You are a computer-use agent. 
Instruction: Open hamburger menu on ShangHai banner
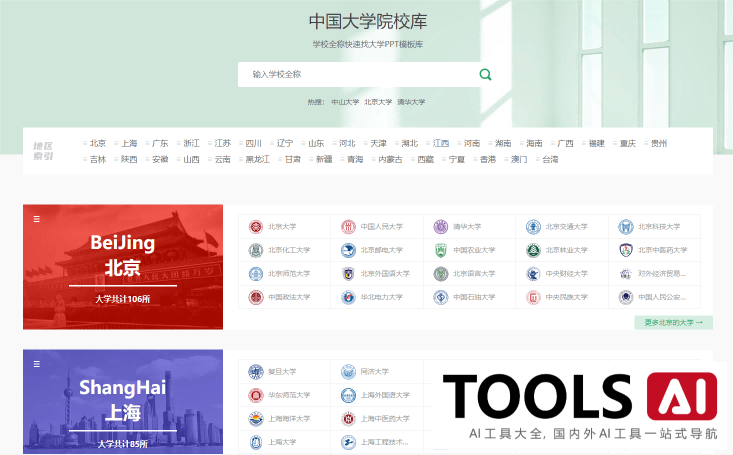37,364
